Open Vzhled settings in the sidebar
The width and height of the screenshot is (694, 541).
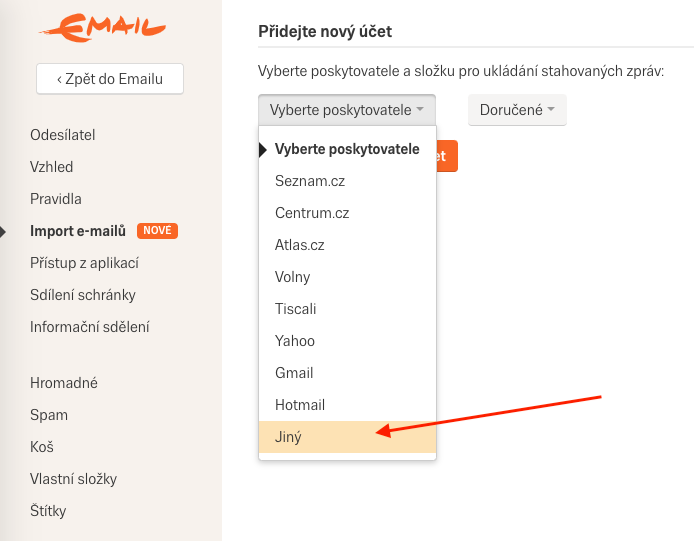click(x=51, y=167)
